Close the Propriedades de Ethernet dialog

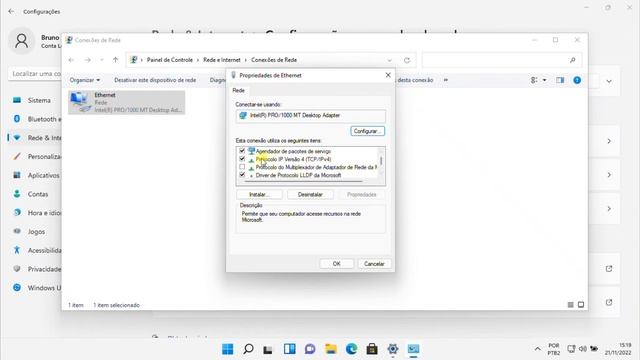pyautogui.click(x=388, y=75)
